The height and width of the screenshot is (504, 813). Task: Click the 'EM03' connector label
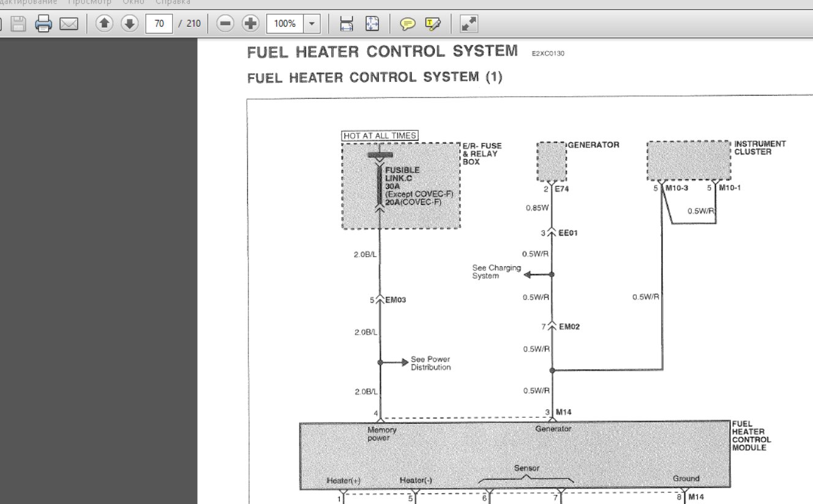[x=395, y=300]
